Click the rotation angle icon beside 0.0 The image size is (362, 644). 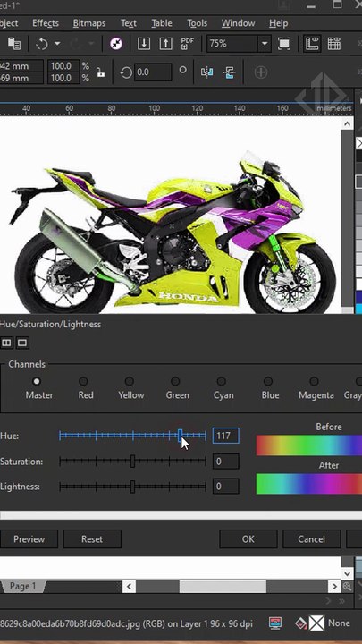point(126,72)
